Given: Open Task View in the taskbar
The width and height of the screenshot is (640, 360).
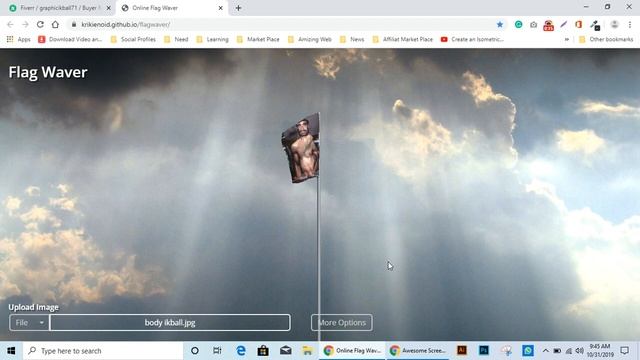Looking at the screenshot, I should (217, 351).
